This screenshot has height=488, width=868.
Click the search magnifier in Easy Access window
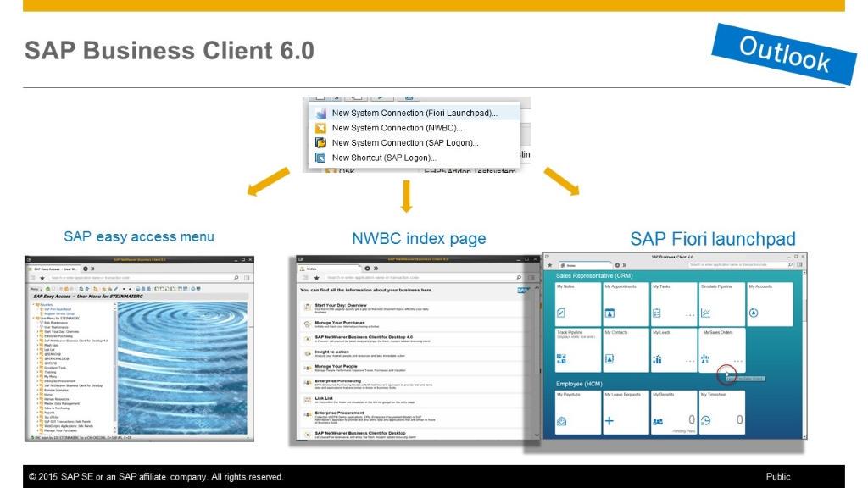click(x=236, y=278)
